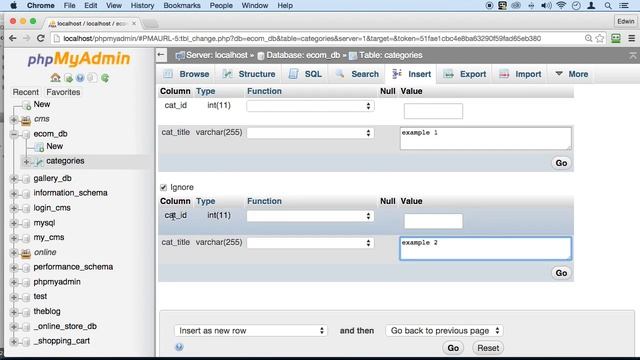The width and height of the screenshot is (640, 360).
Task: Collapse the ecom_db database tree
Action: pyautogui.click(x=14, y=134)
